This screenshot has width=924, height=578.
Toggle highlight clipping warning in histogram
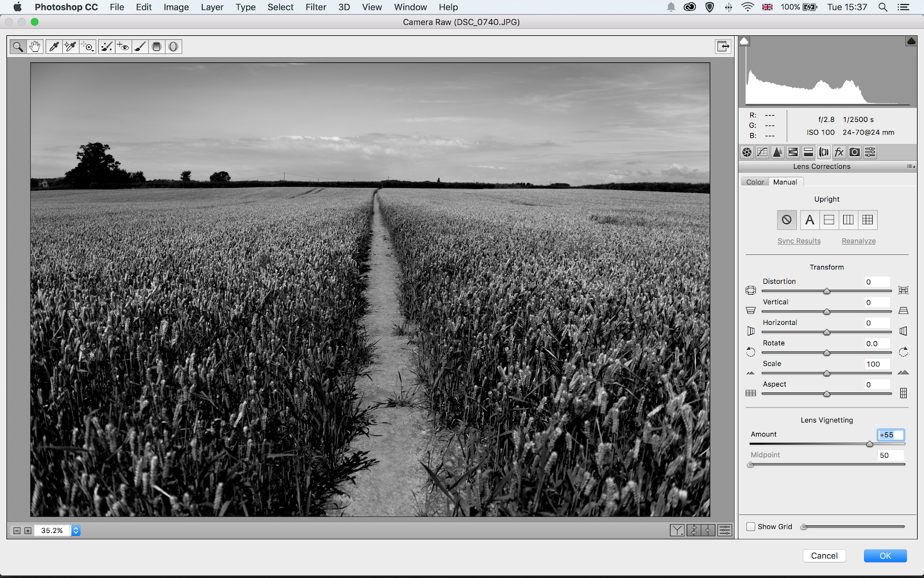[x=911, y=41]
